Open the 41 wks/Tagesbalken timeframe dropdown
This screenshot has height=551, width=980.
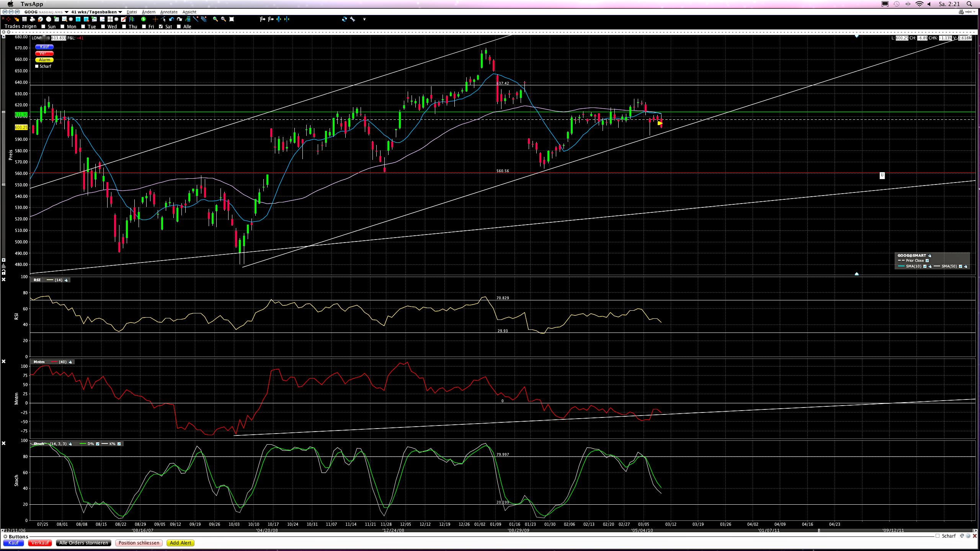tap(120, 12)
